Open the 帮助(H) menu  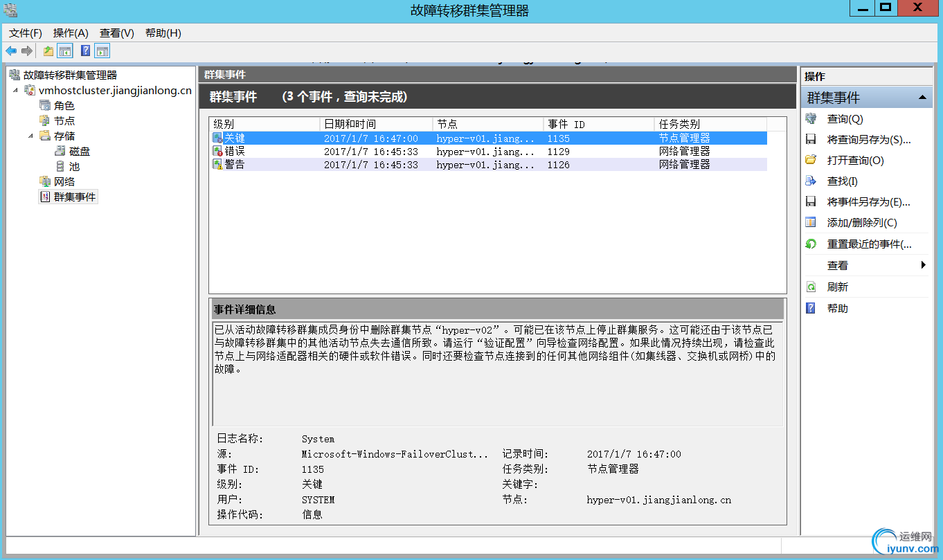click(163, 33)
